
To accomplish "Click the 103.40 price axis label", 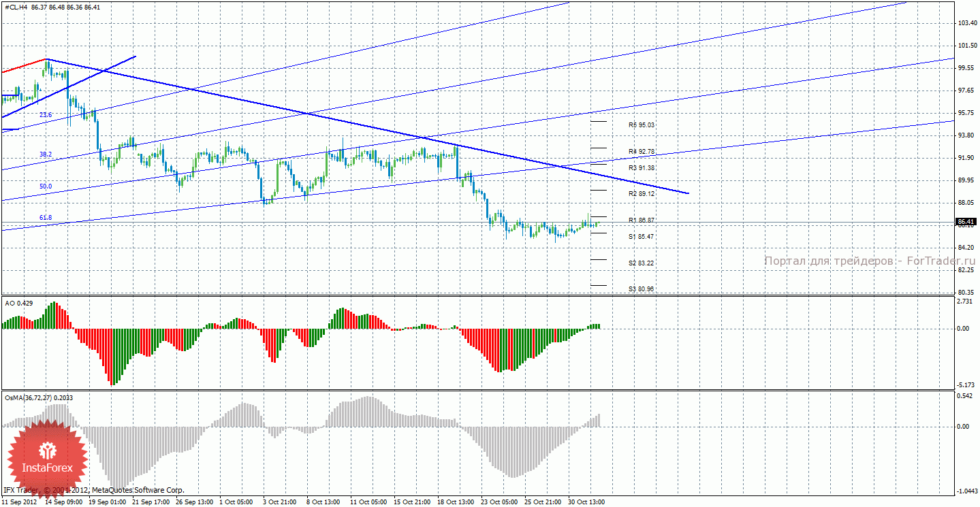I will coord(968,23).
